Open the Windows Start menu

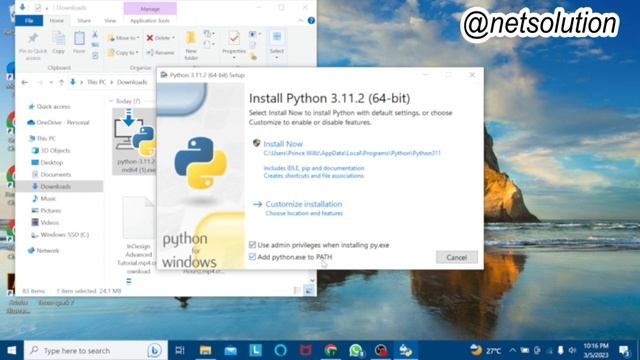[12, 350]
